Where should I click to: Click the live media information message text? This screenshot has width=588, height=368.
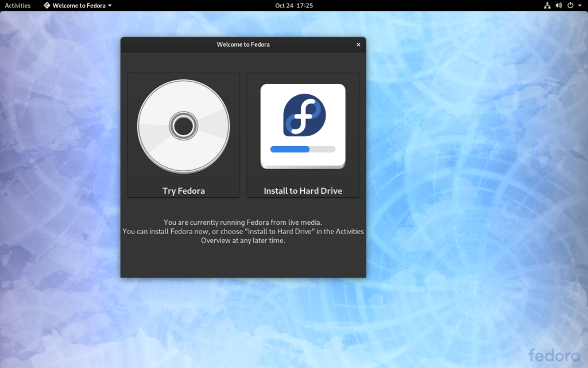click(243, 231)
